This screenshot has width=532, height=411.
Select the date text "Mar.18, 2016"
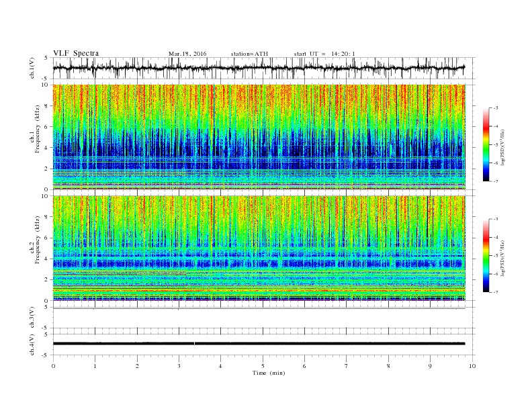point(187,54)
